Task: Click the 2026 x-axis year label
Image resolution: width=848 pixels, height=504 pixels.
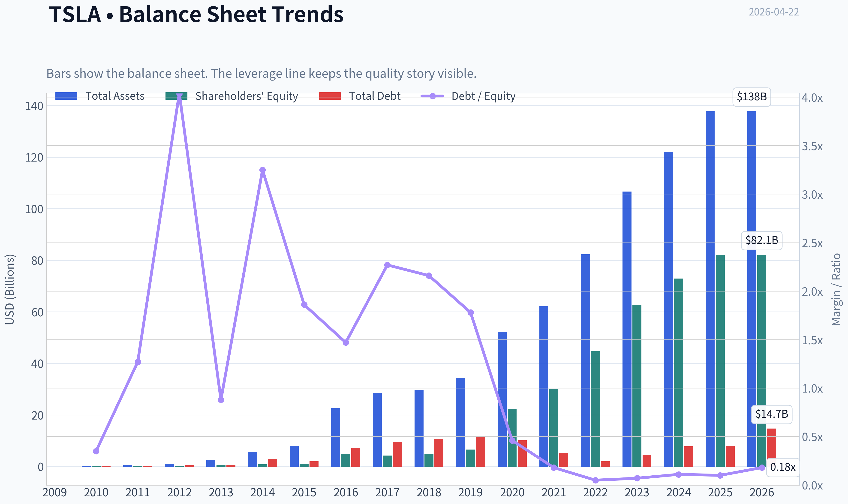Action: pos(762,492)
